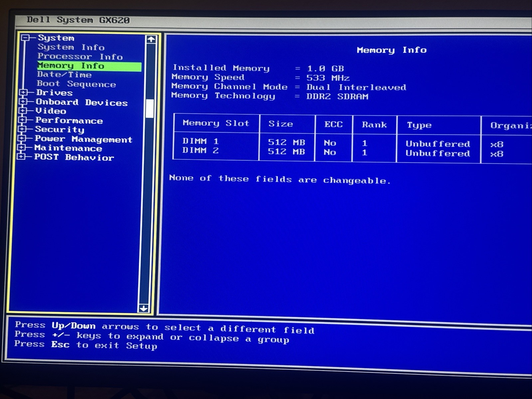Viewport: 532px width, 399px height.
Task: Select Processor Info entry
Action: [x=80, y=57]
